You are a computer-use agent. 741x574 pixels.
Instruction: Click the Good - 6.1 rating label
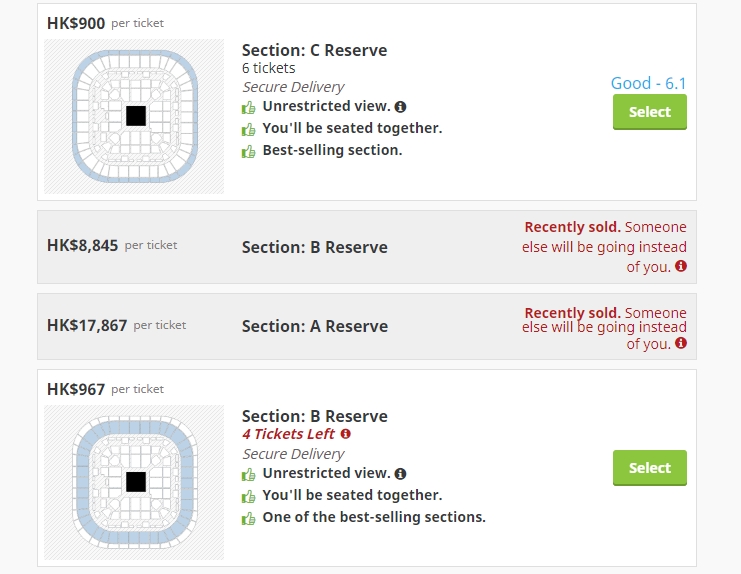pyautogui.click(x=648, y=83)
